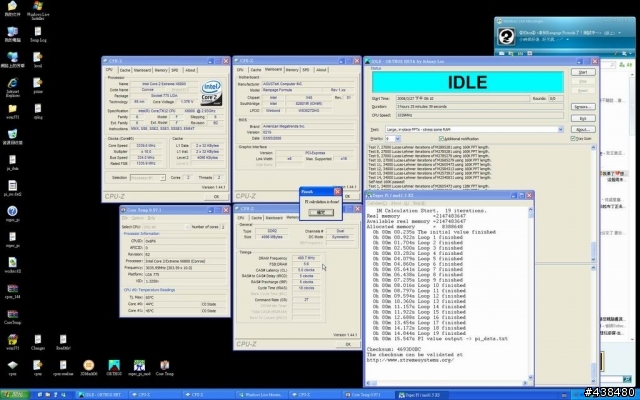The width and height of the screenshot is (640, 400).
Task: Open the File menu in Core Temp
Action: point(125,218)
